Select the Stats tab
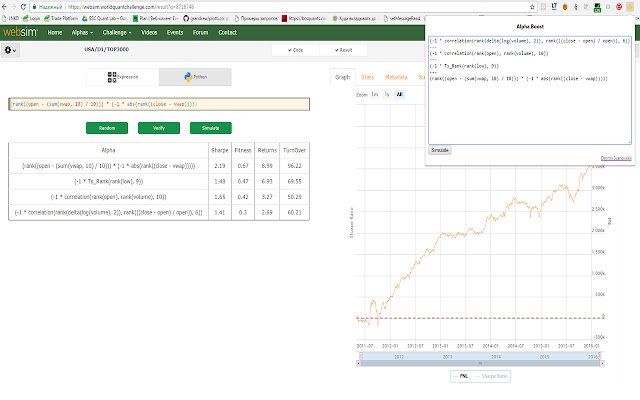640x400 pixels. [367, 77]
